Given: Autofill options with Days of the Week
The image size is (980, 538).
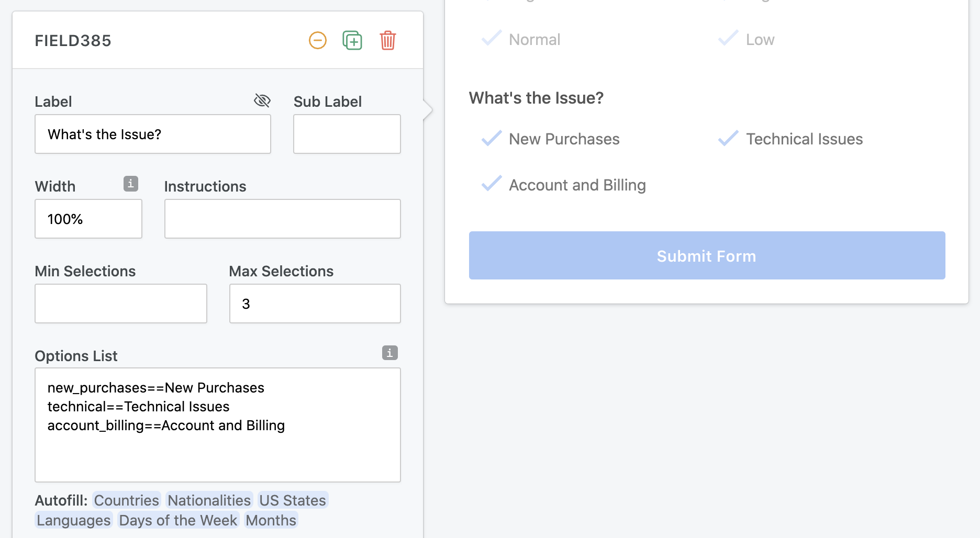Looking at the screenshot, I should (179, 520).
